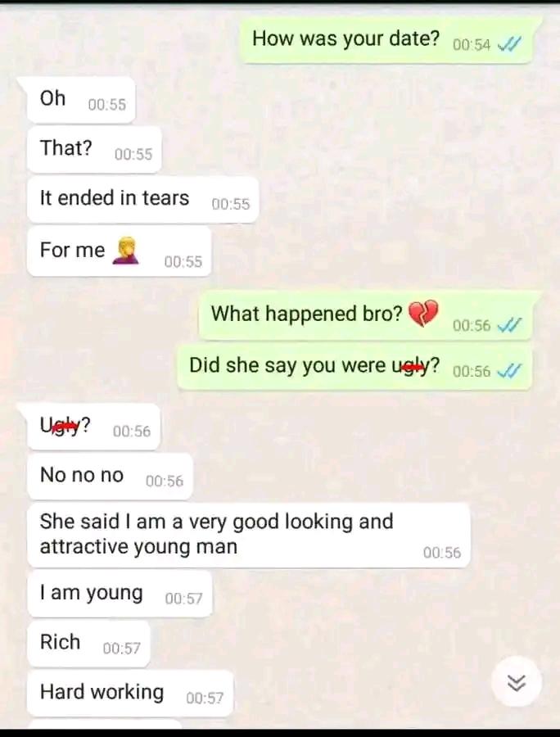
Task: Select the 'I am young' message
Action: [x=120, y=595]
